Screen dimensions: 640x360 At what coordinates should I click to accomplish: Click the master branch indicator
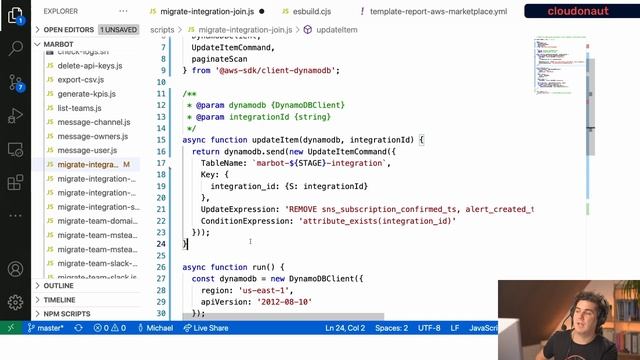(45, 328)
